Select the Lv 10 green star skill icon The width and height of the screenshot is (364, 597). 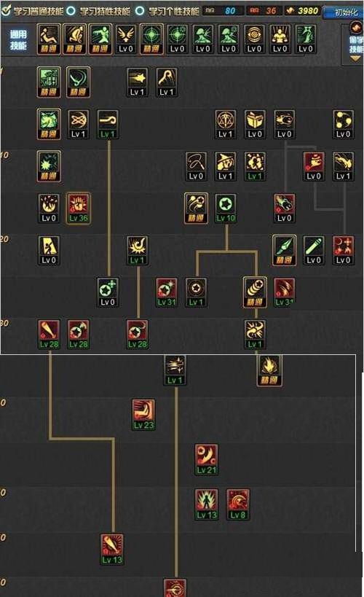(226, 208)
